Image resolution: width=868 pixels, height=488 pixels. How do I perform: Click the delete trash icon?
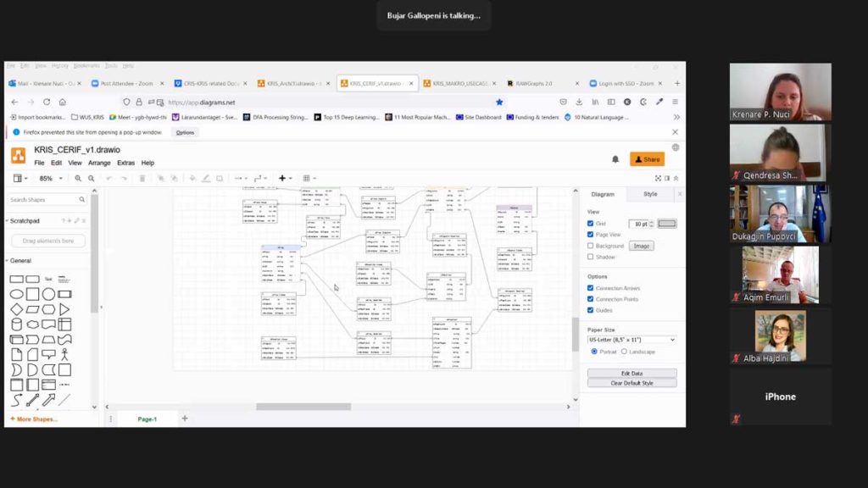[142, 178]
